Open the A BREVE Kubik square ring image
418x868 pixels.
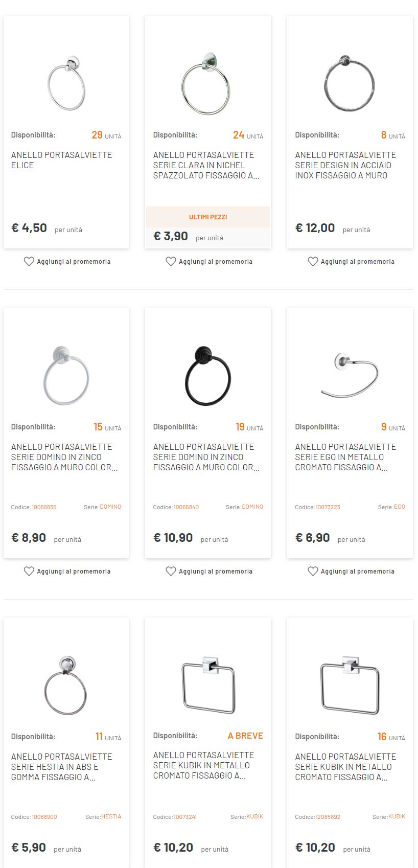208,684
